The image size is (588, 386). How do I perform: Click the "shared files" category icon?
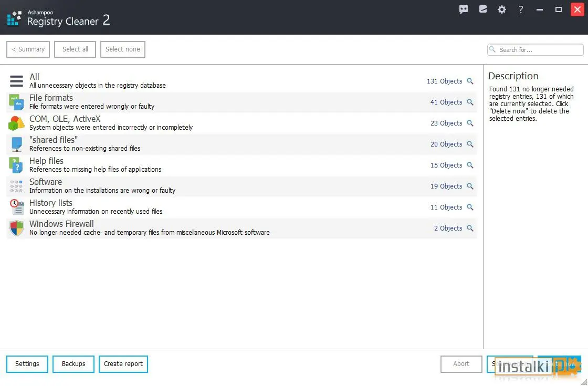coord(16,144)
